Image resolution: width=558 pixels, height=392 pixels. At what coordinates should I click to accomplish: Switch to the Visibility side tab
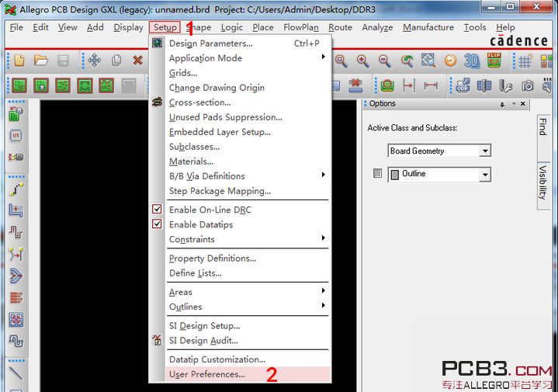[x=542, y=183]
